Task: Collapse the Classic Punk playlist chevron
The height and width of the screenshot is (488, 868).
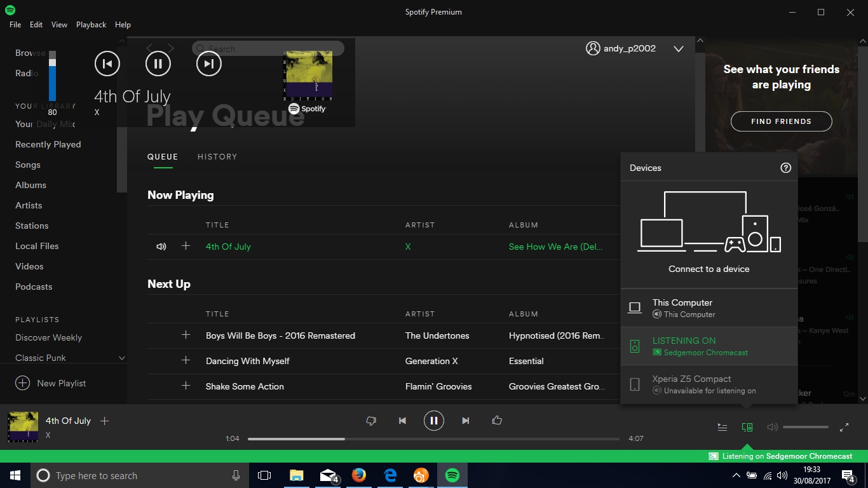Action: coord(121,358)
